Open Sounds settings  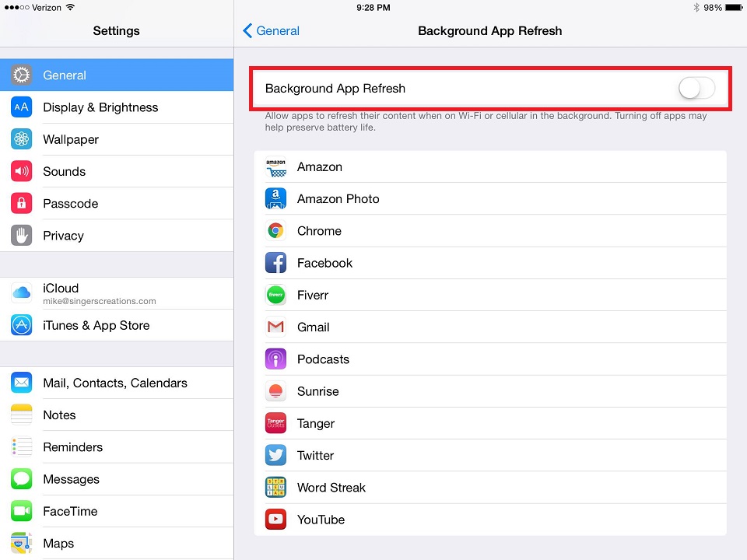[x=117, y=171]
